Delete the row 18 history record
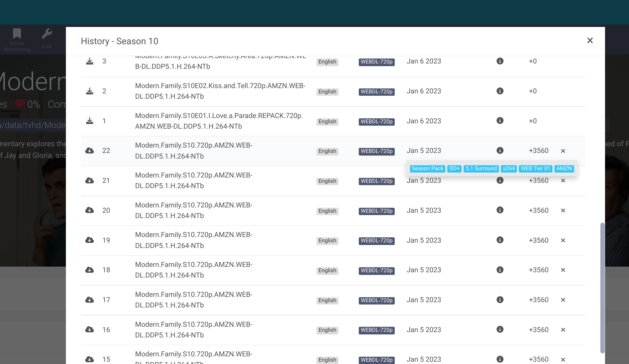 tap(562, 270)
